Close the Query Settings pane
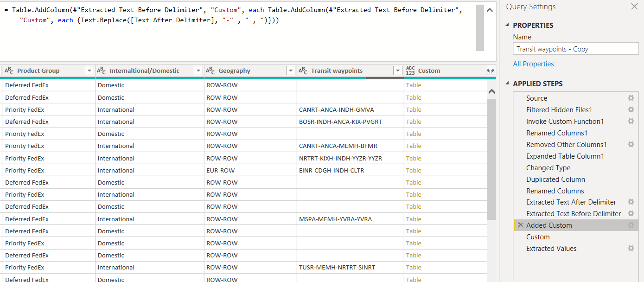The width and height of the screenshot is (644, 282). pos(634,6)
